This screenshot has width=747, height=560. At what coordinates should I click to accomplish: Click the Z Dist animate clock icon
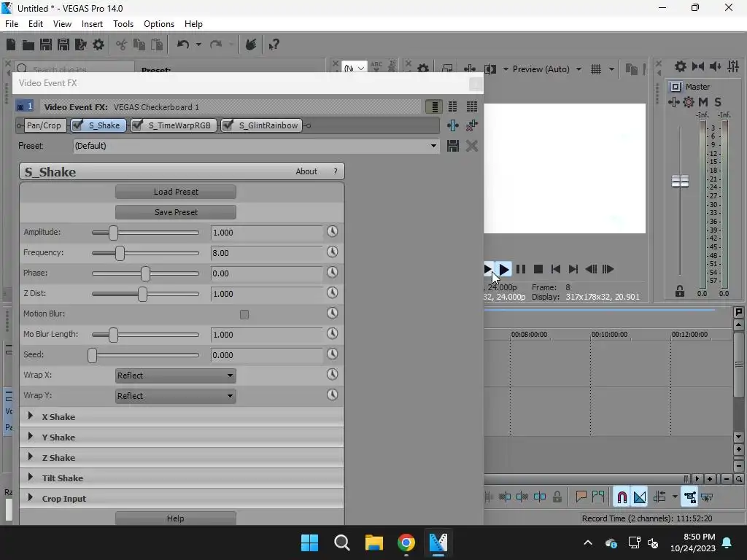(x=332, y=293)
